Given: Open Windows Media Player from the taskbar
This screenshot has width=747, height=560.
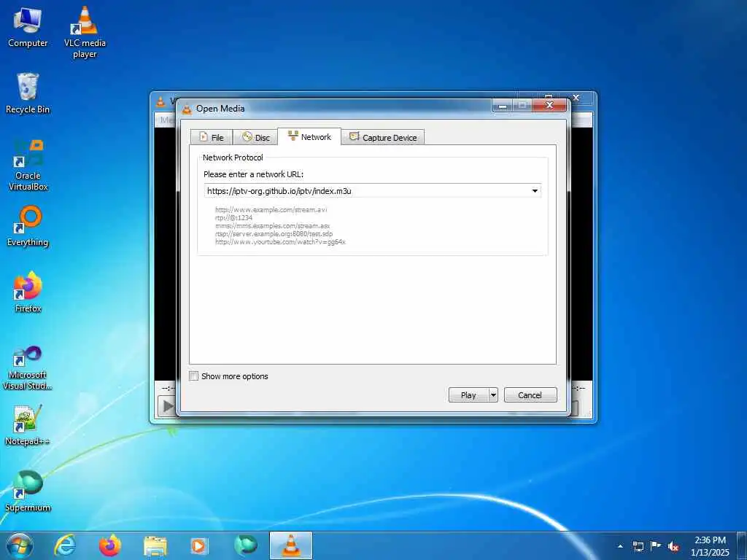Looking at the screenshot, I should coord(199,546).
